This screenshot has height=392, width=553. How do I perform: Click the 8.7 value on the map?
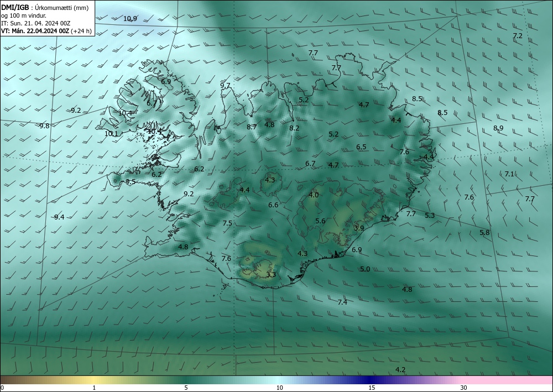pyautogui.click(x=252, y=127)
